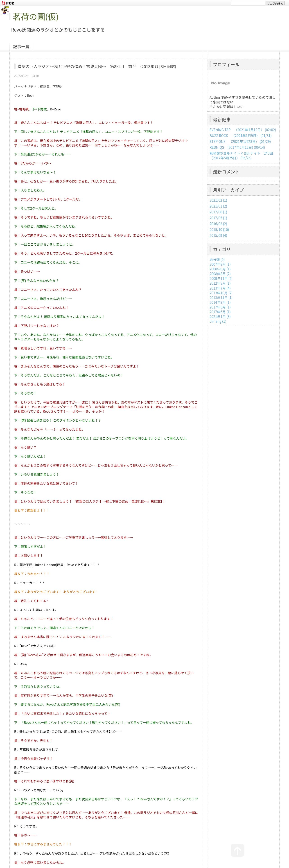This screenshot has width=289, height=868.
Task: Click the プロフィール sidebar heading
Action: click(x=226, y=64)
